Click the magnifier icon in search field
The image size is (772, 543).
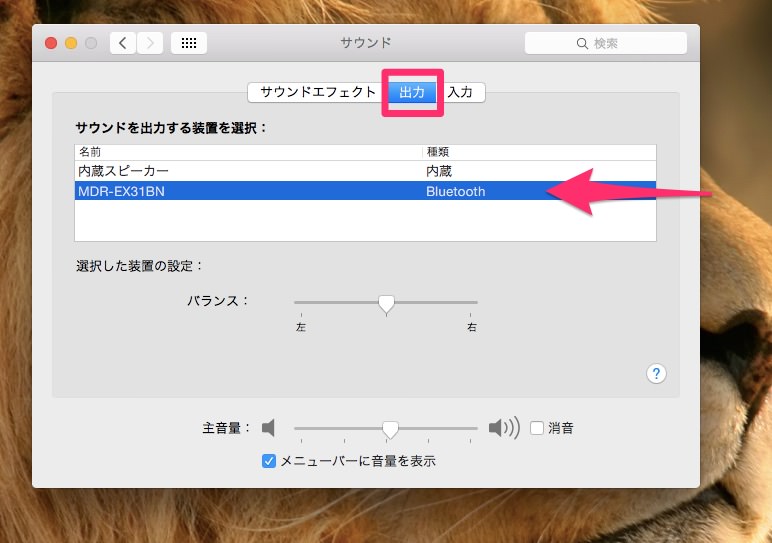(582, 43)
